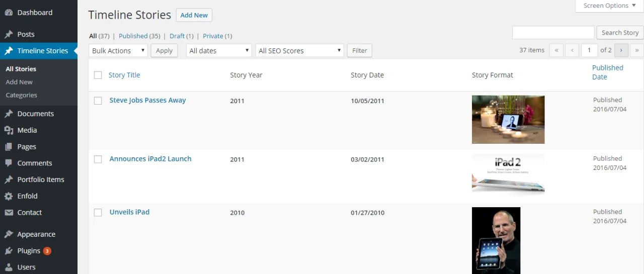Click the Contact envelope icon

coord(9,213)
